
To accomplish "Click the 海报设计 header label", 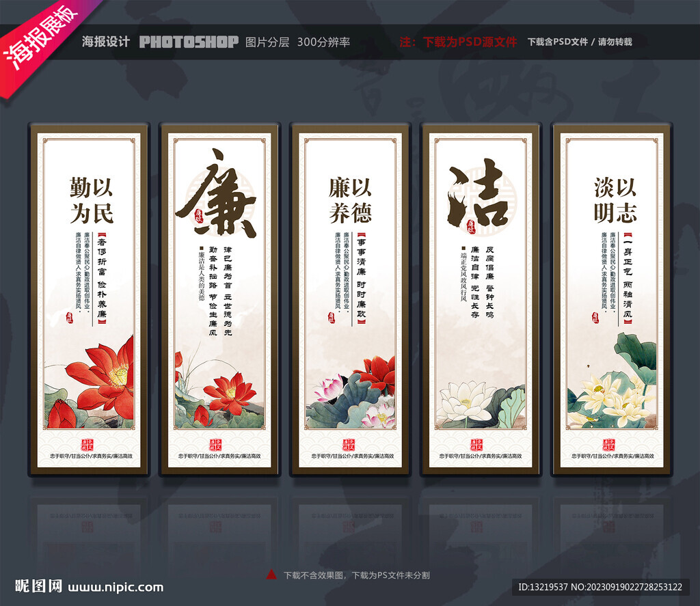I will (x=106, y=42).
